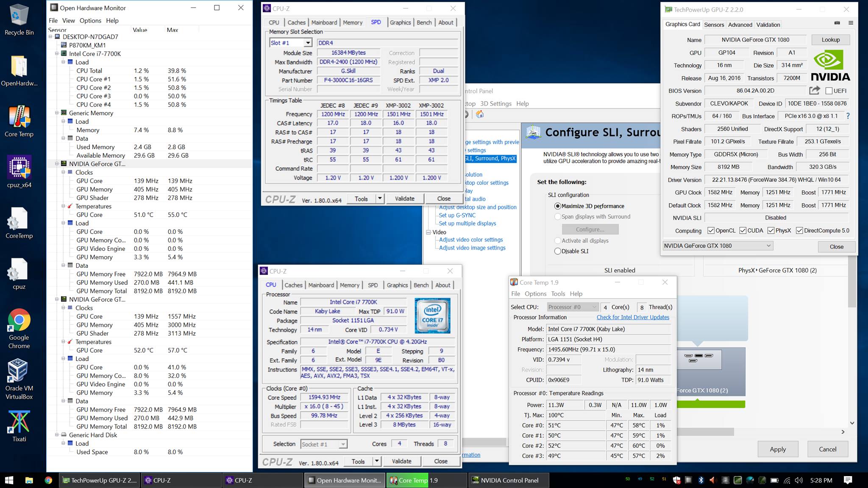Toggle the OpenCL checkbox
This screenshot has height=488, width=868.
pos(711,230)
